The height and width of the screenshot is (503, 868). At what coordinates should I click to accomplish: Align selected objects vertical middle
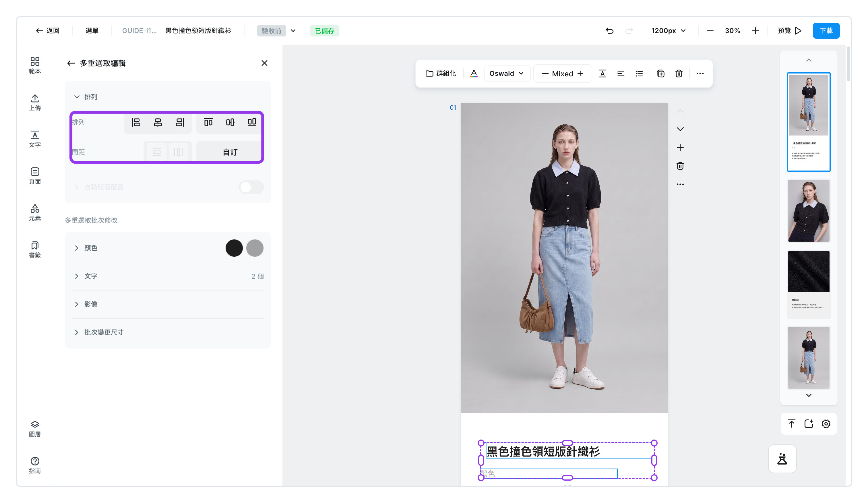point(230,122)
